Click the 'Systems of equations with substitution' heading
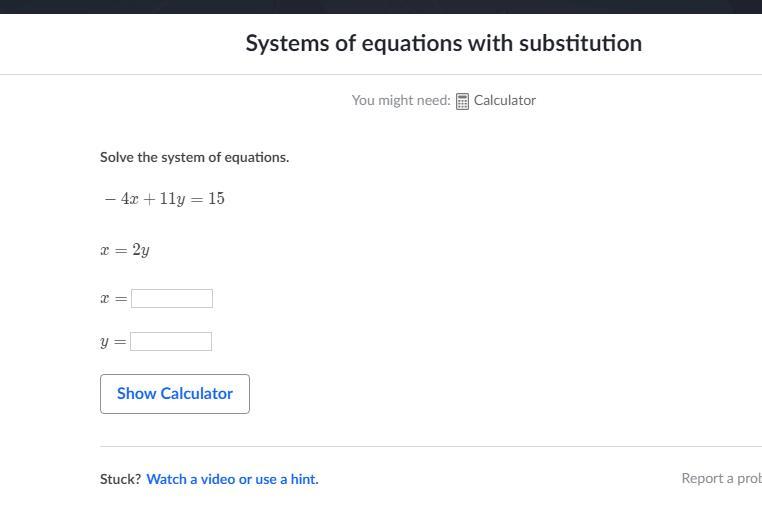The height and width of the screenshot is (506, 762). (443, 43)
